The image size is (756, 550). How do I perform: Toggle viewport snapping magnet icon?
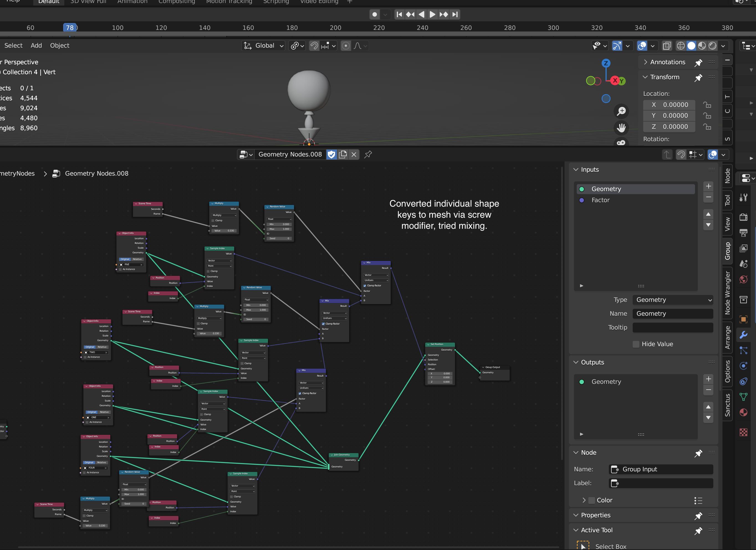pos(314,46)
